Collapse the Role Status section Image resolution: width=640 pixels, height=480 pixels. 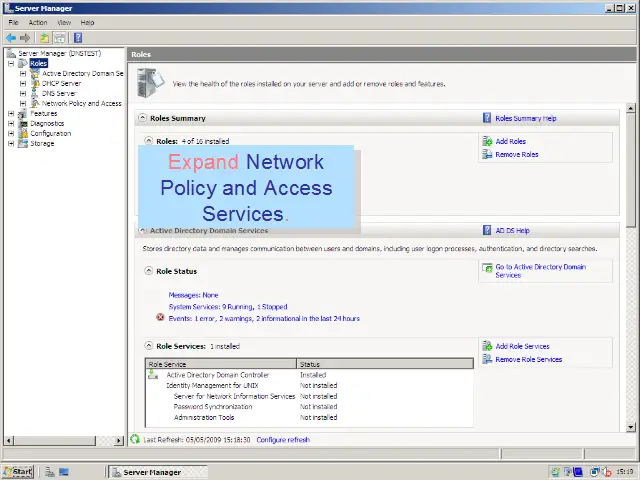[x=149, y=271]
